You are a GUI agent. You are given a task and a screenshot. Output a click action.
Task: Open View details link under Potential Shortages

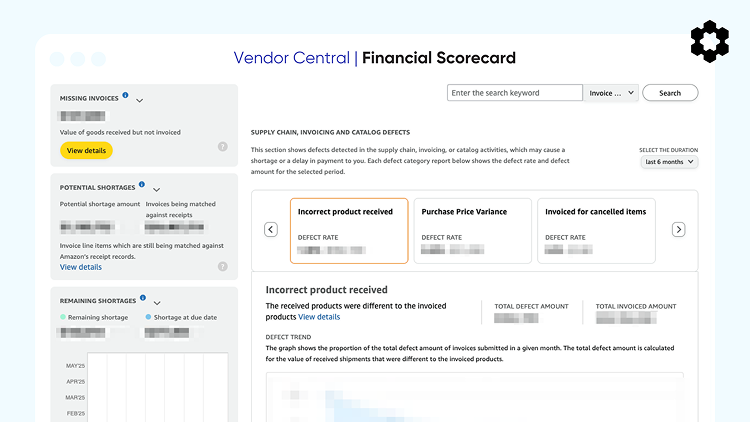tap(81, 267)
